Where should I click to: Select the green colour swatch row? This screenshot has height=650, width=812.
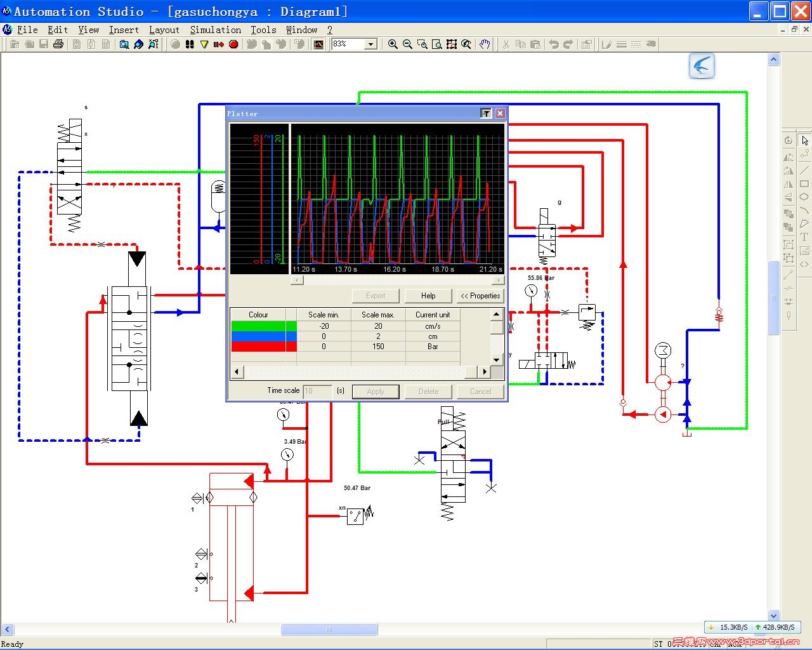pos(264,326)
